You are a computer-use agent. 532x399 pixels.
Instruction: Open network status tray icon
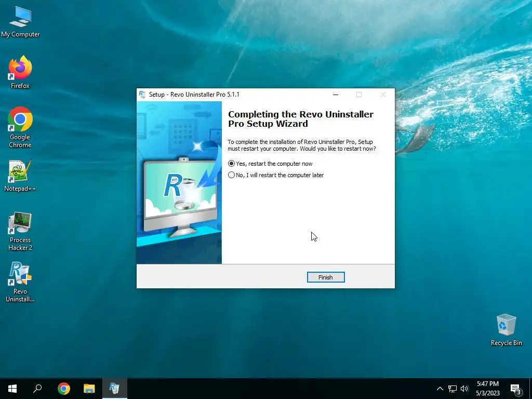453,389
